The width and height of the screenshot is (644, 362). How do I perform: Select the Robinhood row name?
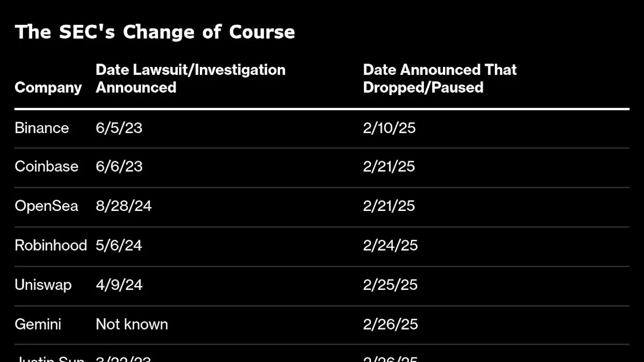coord(51,246)
